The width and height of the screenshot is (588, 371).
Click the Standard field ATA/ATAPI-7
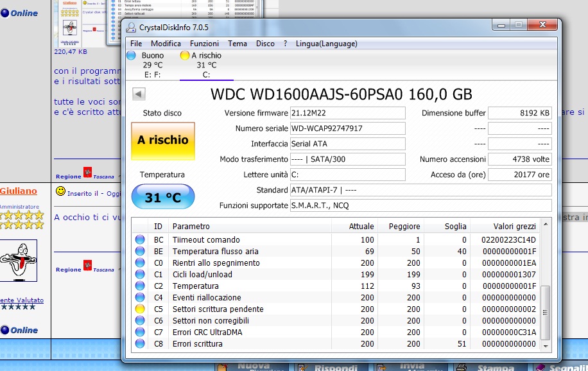(420, 190)
